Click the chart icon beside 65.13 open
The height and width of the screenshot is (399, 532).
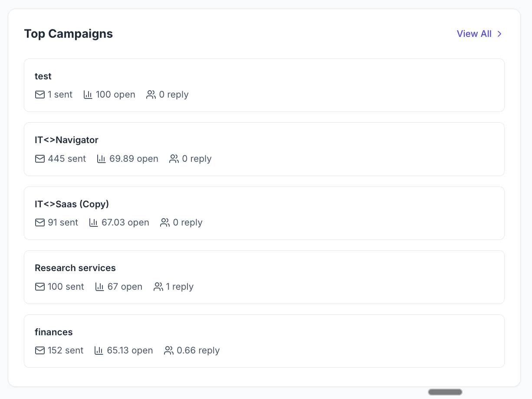(x=99, y=350)
